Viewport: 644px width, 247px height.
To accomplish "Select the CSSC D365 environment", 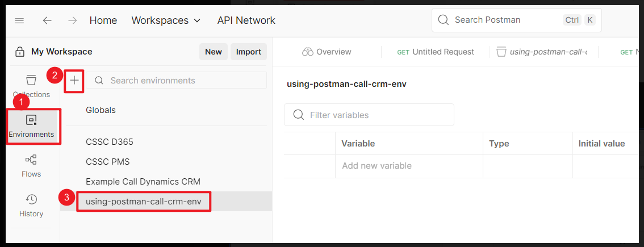I will [110, 142].
